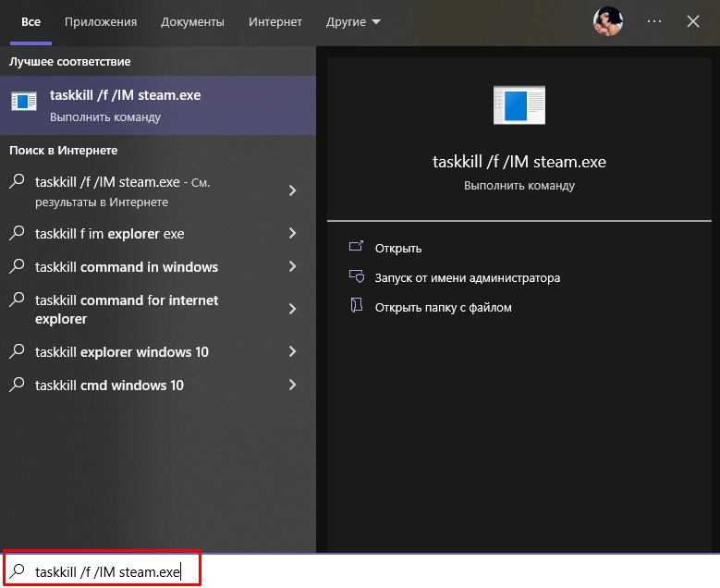Select suggestion taskkill command in windows
Screen dimensions: 720x588
coord(158,267)
